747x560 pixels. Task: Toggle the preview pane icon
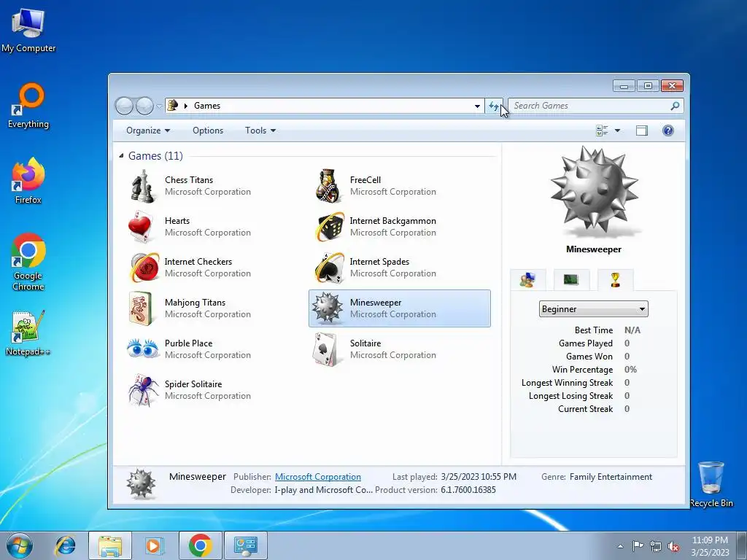[x=642, y=131]
